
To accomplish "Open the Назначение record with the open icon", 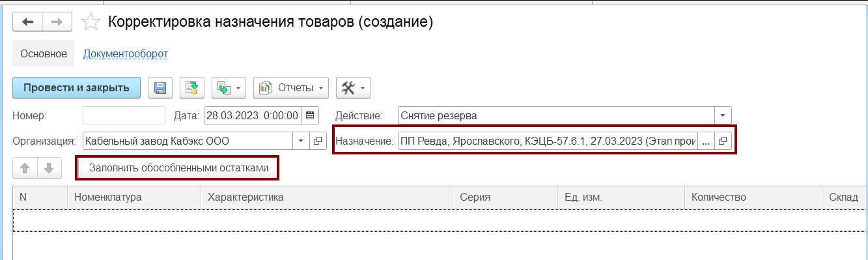I will [x=723, y=141].
